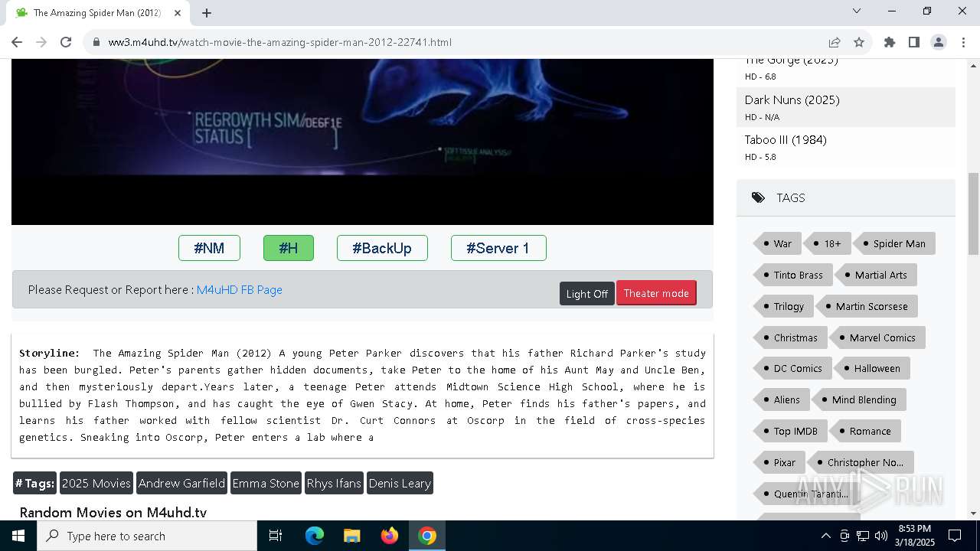Image resolution: width=980 pixels, height=551 pixels.
Task: Select the DC Comics tag
Action: [792, 368]
